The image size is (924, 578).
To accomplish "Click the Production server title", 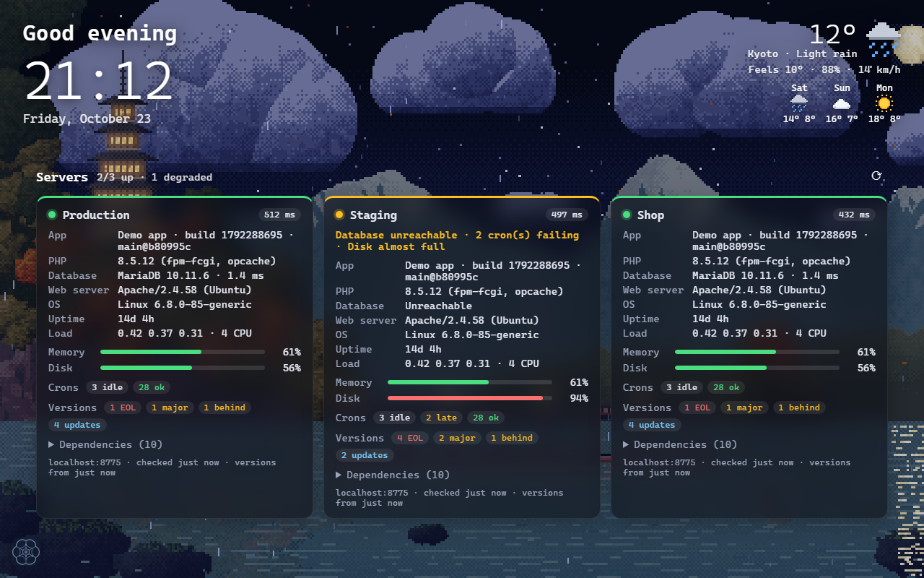I will tap(96, 215).
